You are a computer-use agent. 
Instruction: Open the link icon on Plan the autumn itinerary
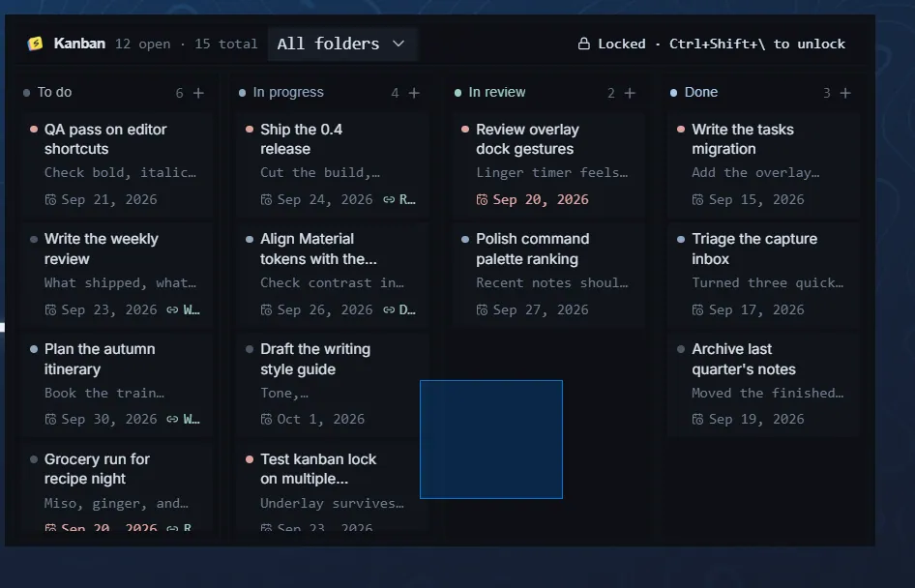coord(172,419)
